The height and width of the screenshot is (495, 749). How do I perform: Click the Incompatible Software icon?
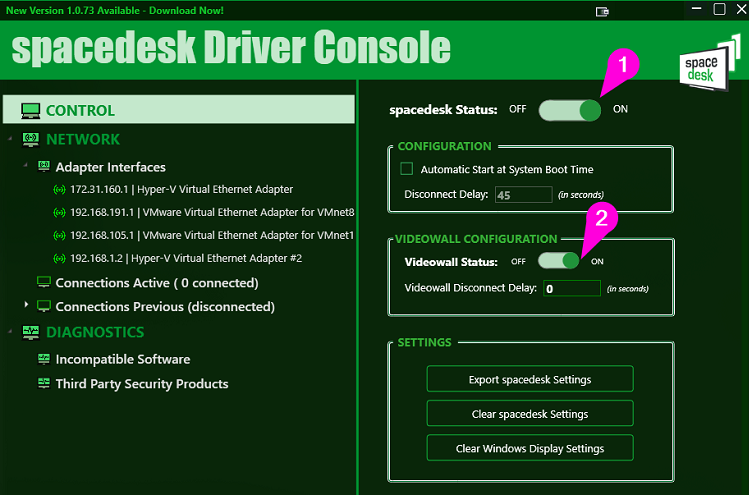coord(44,358)
